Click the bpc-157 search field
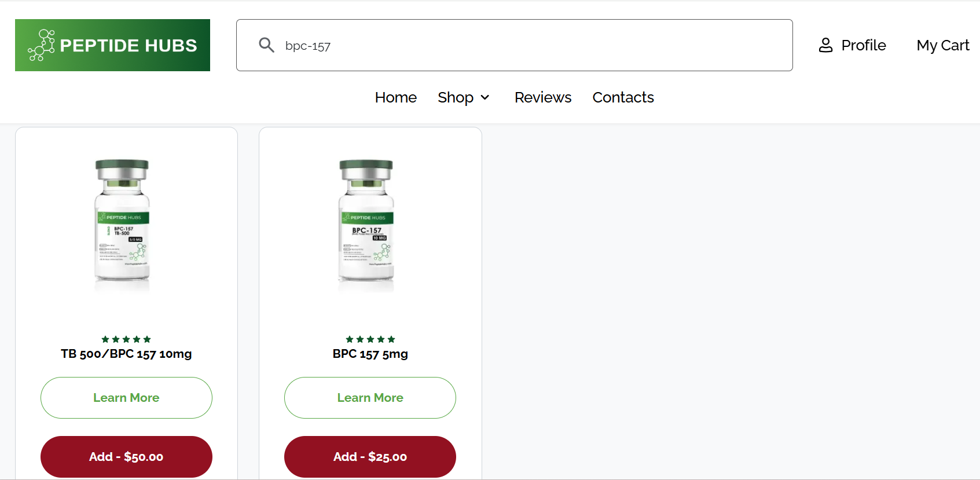980x480 pixels. pyautogui.click(x=521, y=45)
